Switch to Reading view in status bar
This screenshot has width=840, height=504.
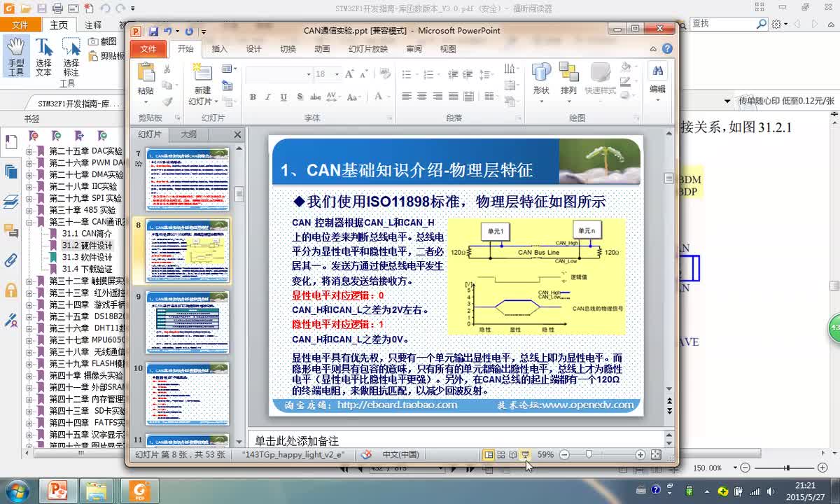tap(513, 455)
